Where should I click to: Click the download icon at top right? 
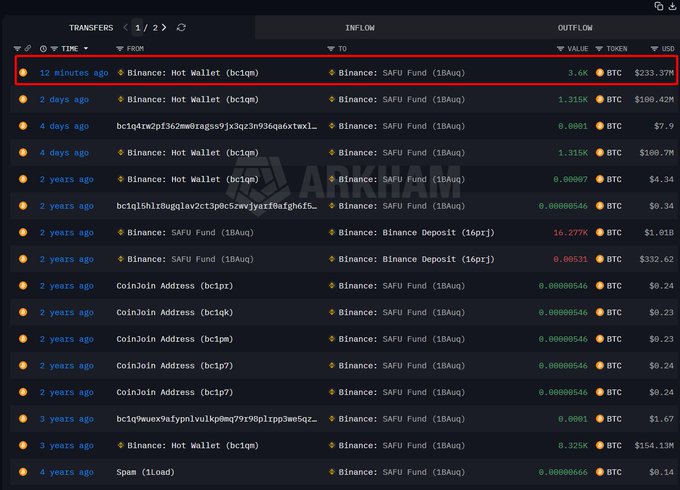pos(672,6)
